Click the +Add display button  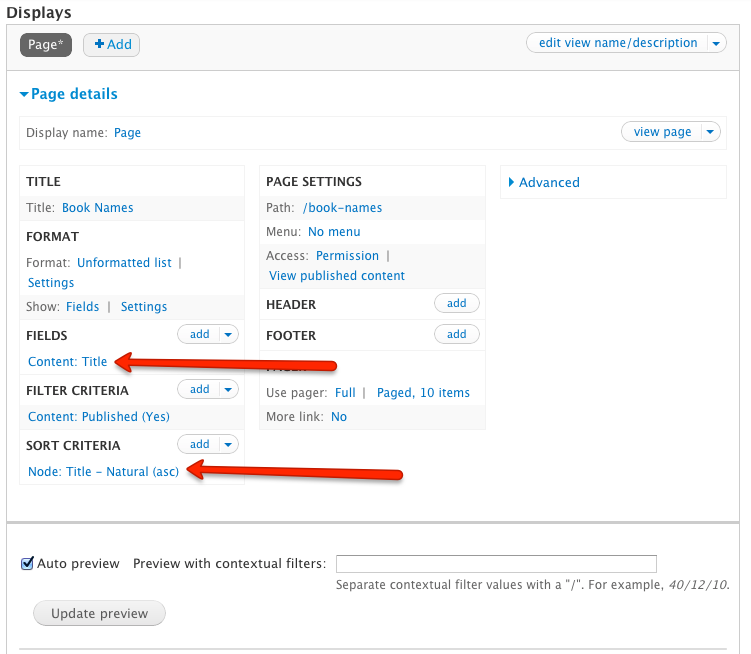tap(112, 45)
